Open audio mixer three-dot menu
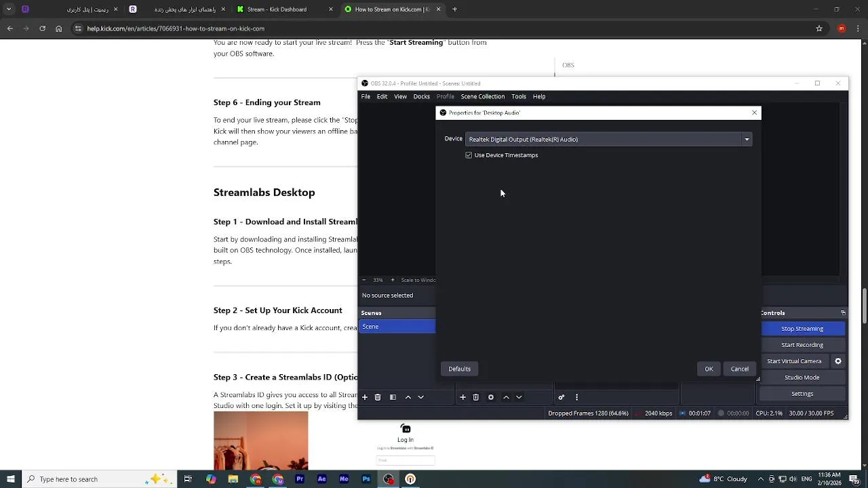Screen dimensions: 868x488 tap(576, 397)
